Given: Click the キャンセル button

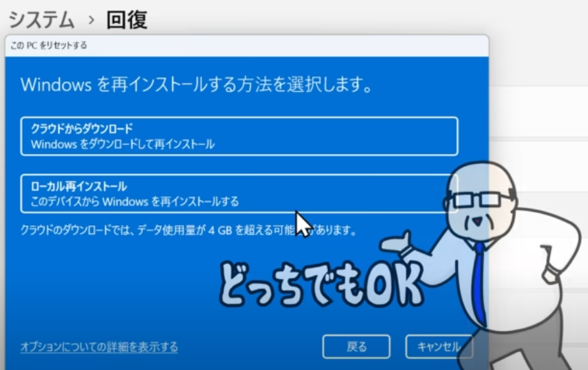Looking at the screenshot, I should pos(439,346).
